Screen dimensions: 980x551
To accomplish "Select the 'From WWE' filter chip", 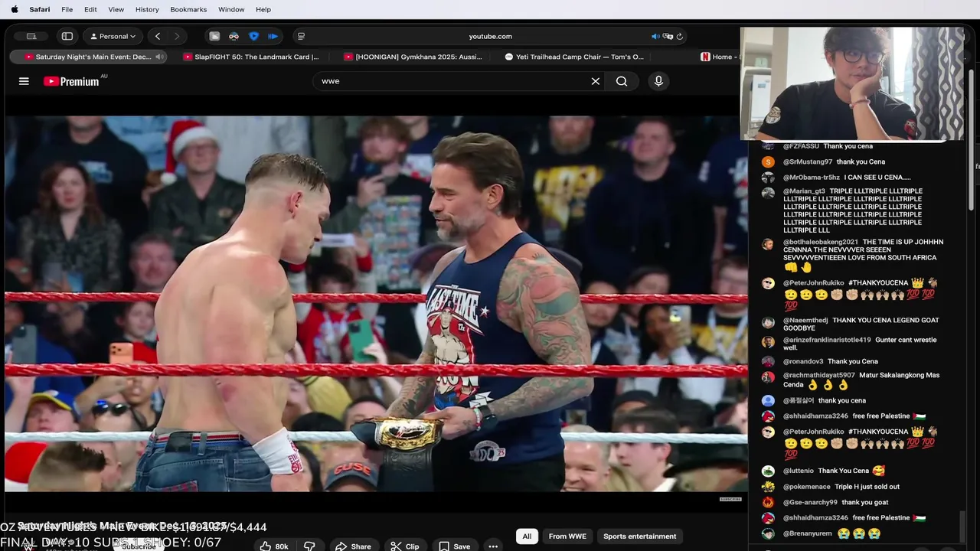I will [567, 536].
